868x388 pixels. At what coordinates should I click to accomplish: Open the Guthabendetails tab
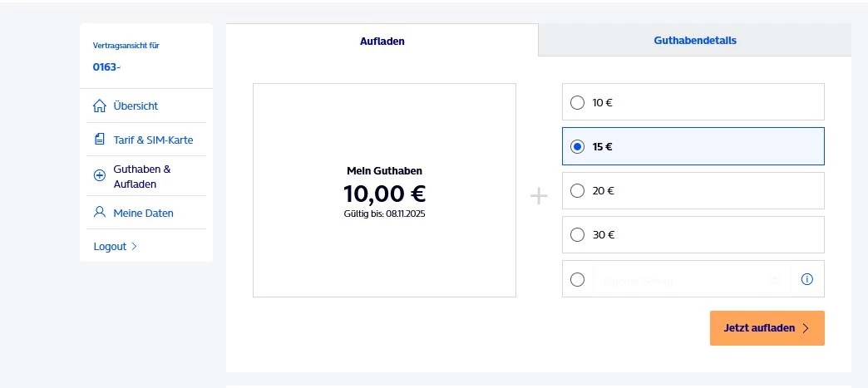point(695,40)
